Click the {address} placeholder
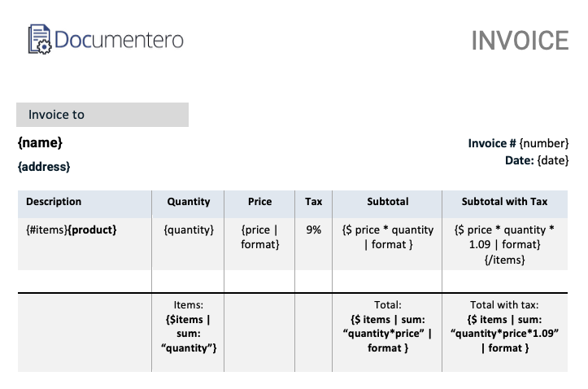The width and height of the screenshot is (588, 389). pyautogui.click(x=44, y=166)
